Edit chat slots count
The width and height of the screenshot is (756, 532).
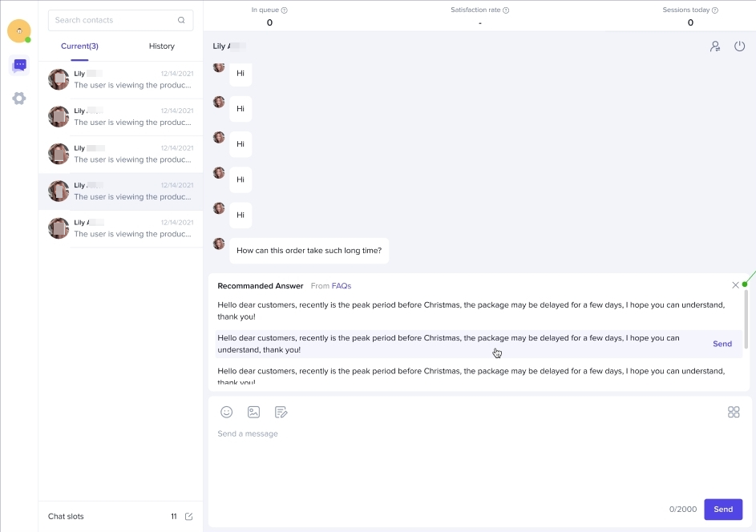[x=189, y=517]
